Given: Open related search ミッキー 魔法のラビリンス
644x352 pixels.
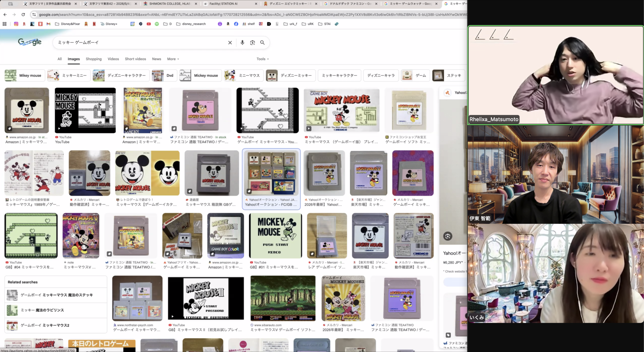Looking at the screenshot, I should pyautogui.click(x=56, y=310).
